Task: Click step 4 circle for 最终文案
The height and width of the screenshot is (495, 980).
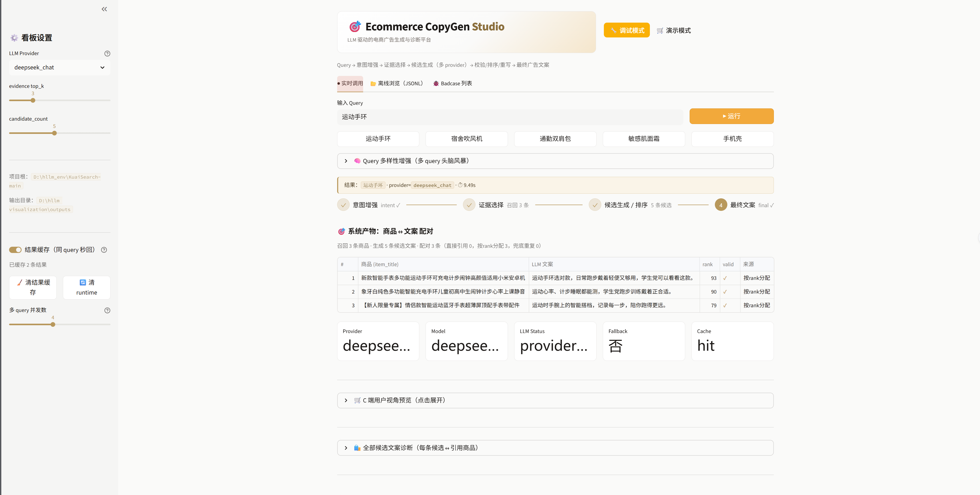Action: coord(721,205)
